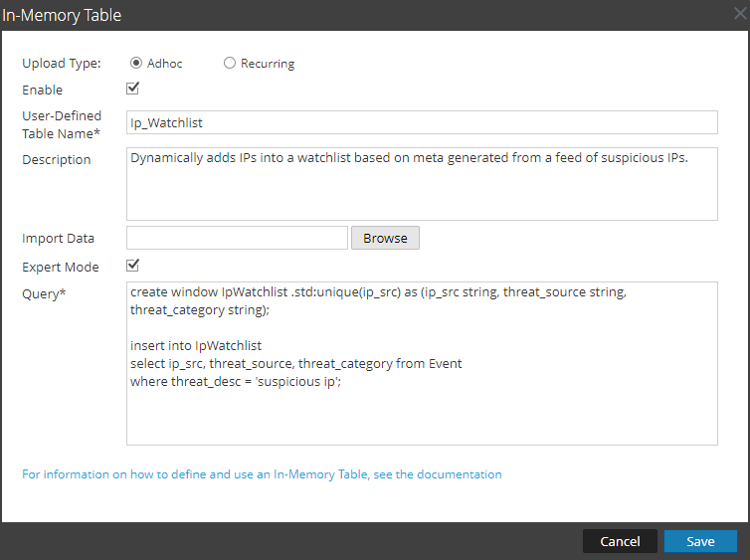Click the 'Upload Type:' text label
Image resolution: width=750 pixels, height=560 pixels.
[x=62, y=64]
